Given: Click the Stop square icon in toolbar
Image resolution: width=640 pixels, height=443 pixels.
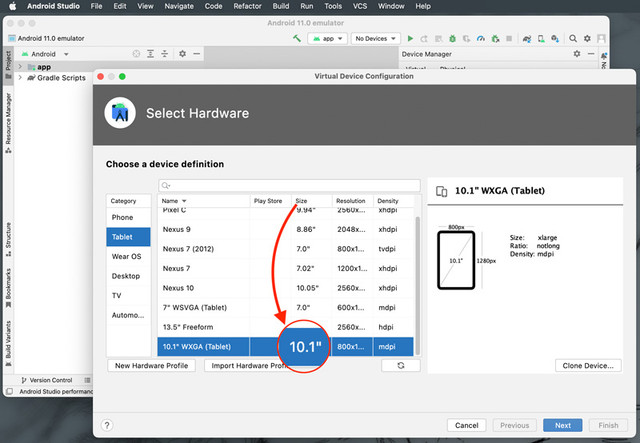Looking at the screenshot, I should [x=509, y=38].
